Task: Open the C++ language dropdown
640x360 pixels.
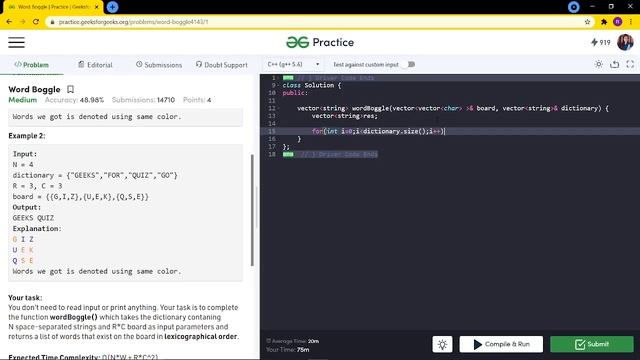Action: tap(293, 64)
